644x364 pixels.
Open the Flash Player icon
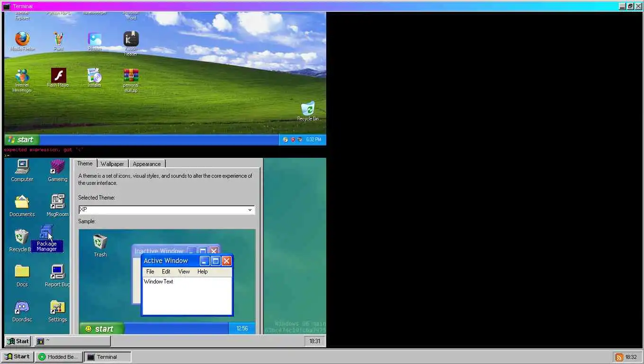(58, 78)
